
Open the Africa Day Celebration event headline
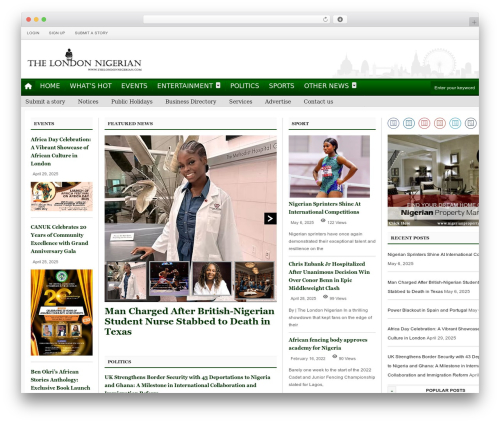[61, 151]
